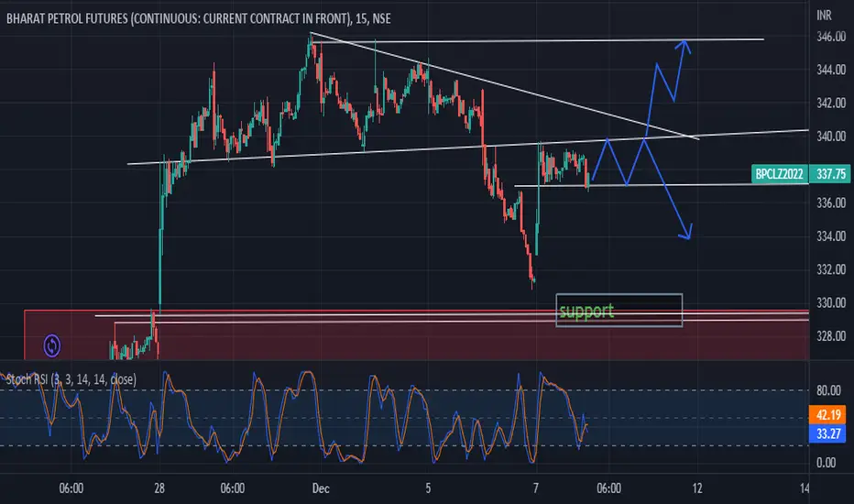This screenshot has width=854, height=504.
Task: Click the 5 date label on time axis
Action: tap(428, 488)
